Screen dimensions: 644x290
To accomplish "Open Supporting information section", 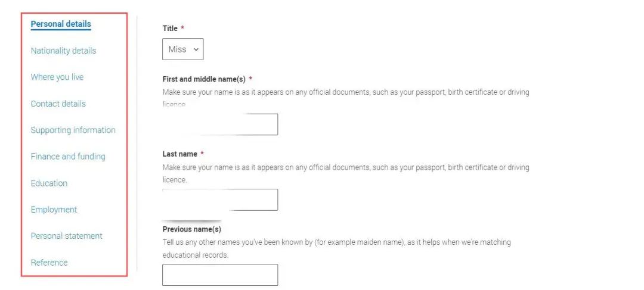I will pos(73,130).
